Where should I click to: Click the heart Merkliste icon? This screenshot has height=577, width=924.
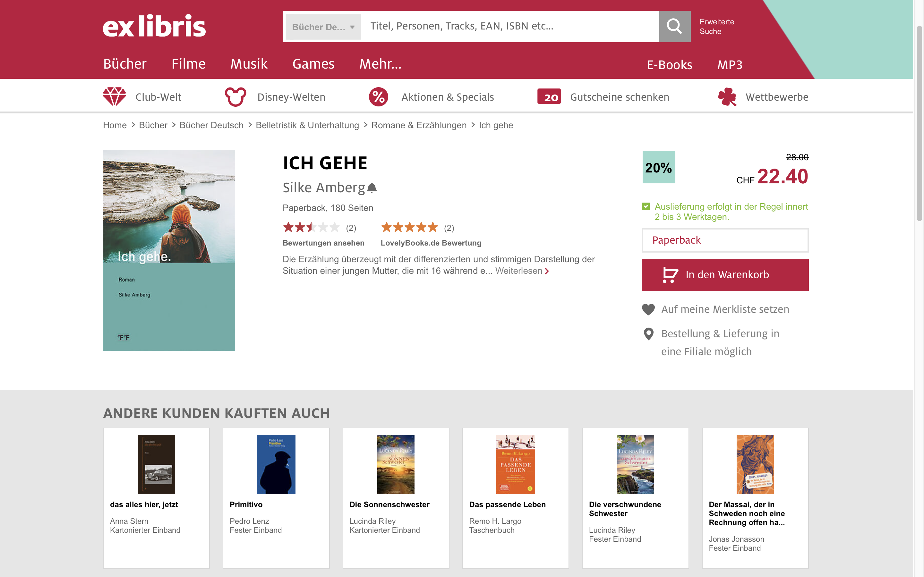[x=648, y=309]
